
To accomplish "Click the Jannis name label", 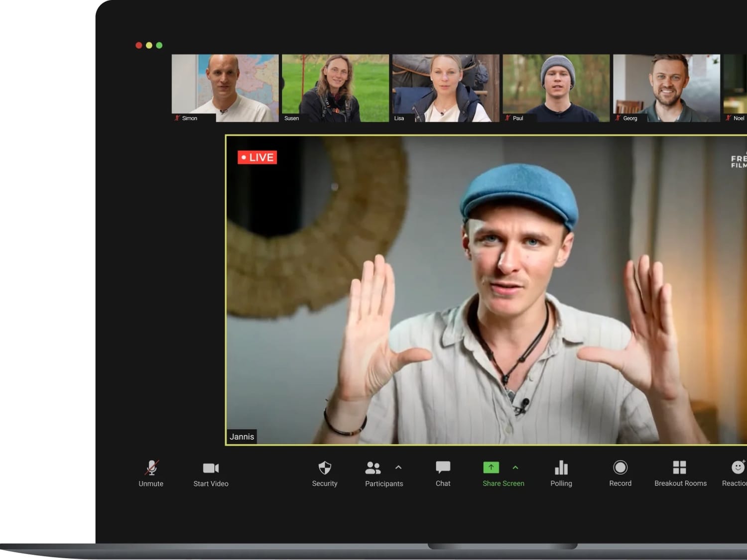I will 242,437.
